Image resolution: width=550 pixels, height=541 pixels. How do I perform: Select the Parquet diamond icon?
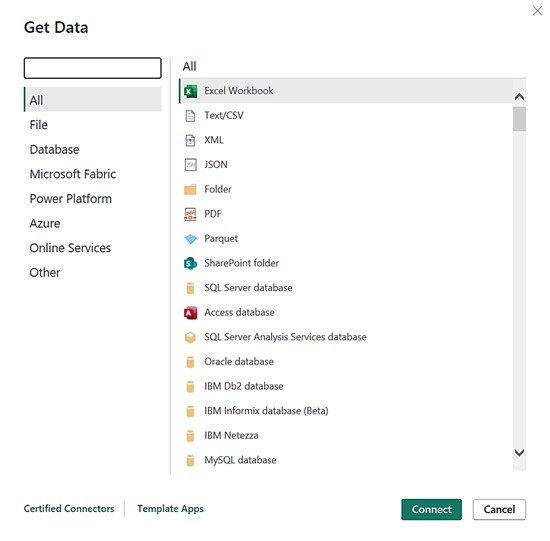(190, 239)
